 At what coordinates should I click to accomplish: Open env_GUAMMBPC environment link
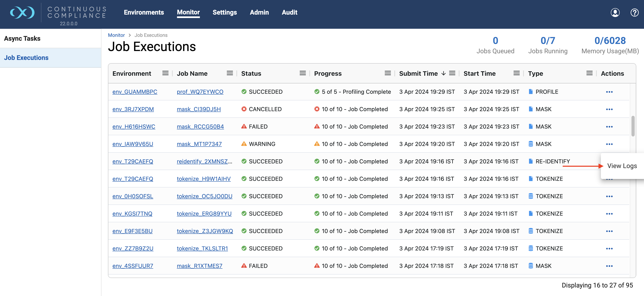[135, 92]
